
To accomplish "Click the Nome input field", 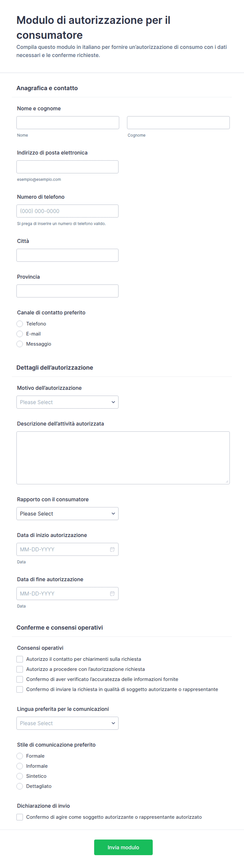I will 68,123.
